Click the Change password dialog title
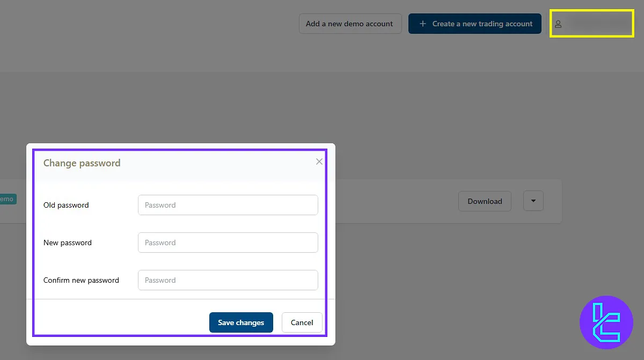The height and width of the screenshot is (360, 644). point(82,163)
